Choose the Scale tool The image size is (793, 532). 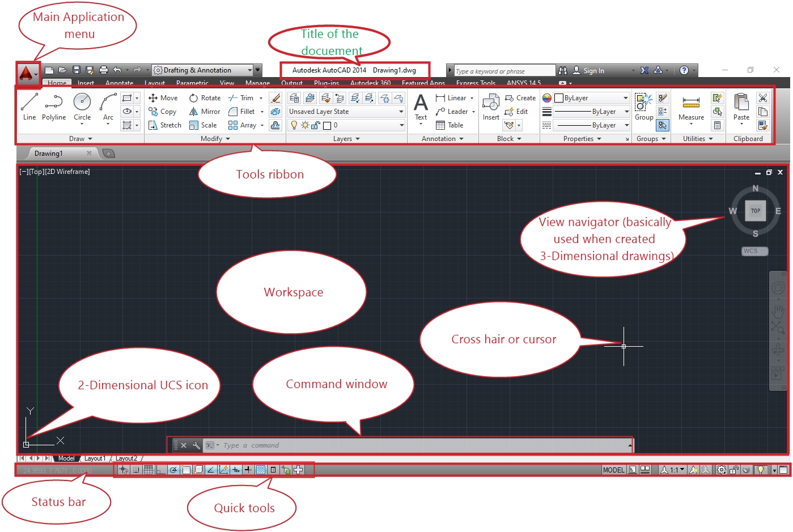click(203, 125)
